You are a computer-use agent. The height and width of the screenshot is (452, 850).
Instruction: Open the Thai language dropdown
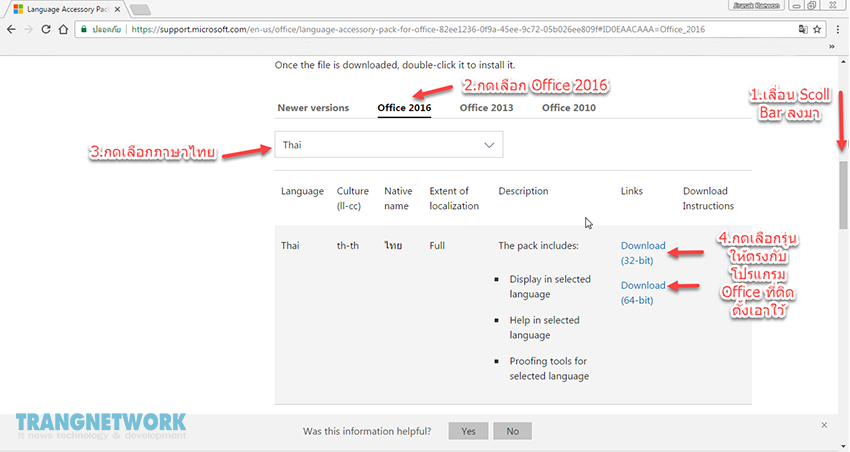tap(389, 145)
